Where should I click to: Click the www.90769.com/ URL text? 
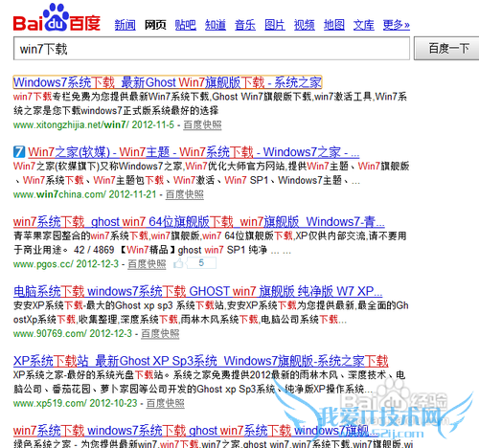coord(50,334)
